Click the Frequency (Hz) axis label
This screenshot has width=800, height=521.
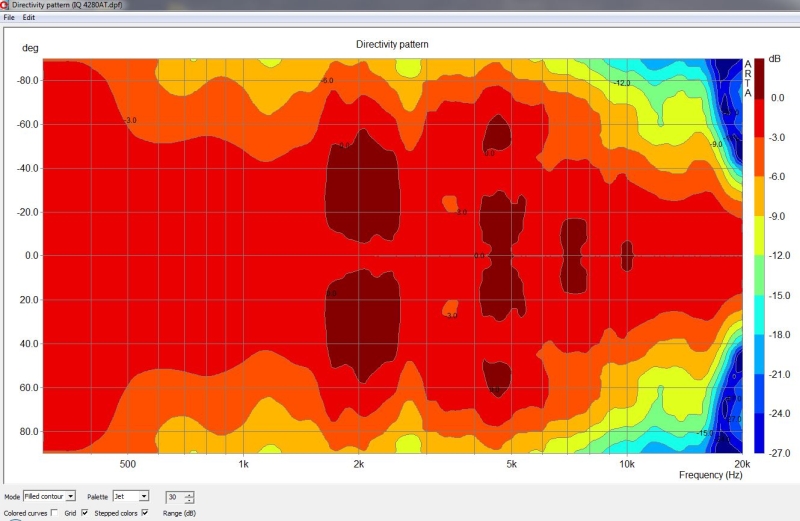(x=713, y=474)
